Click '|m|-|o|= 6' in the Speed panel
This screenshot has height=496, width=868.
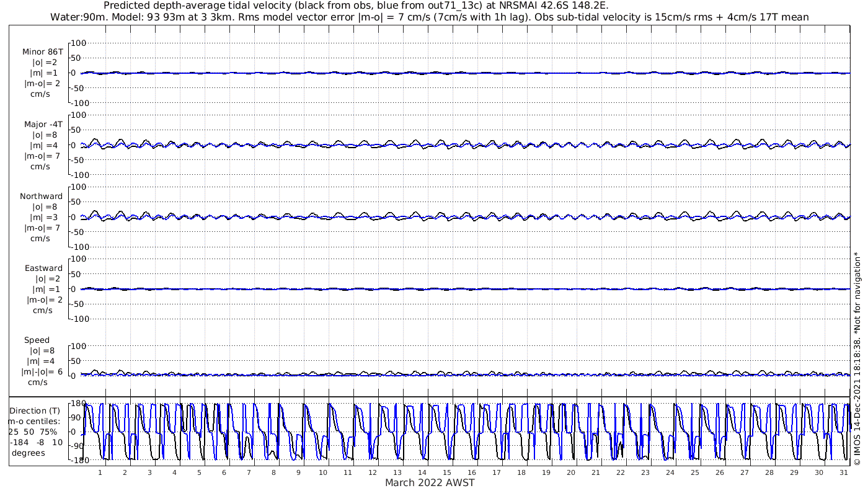tap(42, 372)
